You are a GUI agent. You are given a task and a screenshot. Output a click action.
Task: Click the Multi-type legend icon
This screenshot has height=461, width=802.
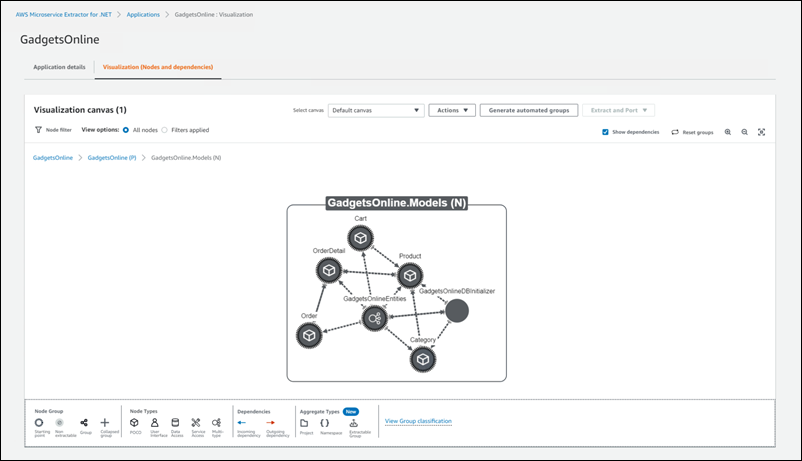click(x=216, y=423)
